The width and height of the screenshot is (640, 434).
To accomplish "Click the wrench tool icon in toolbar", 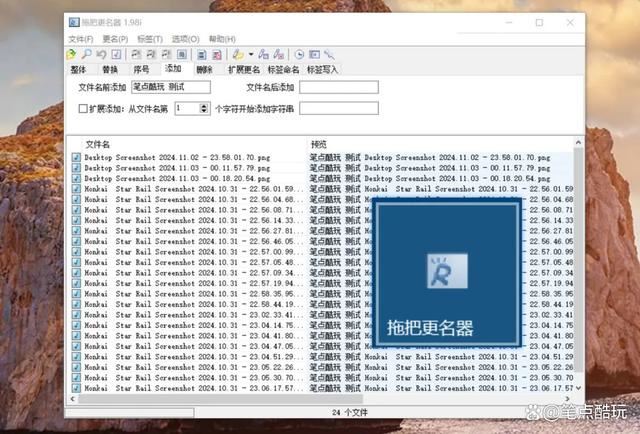I will 329,53.
